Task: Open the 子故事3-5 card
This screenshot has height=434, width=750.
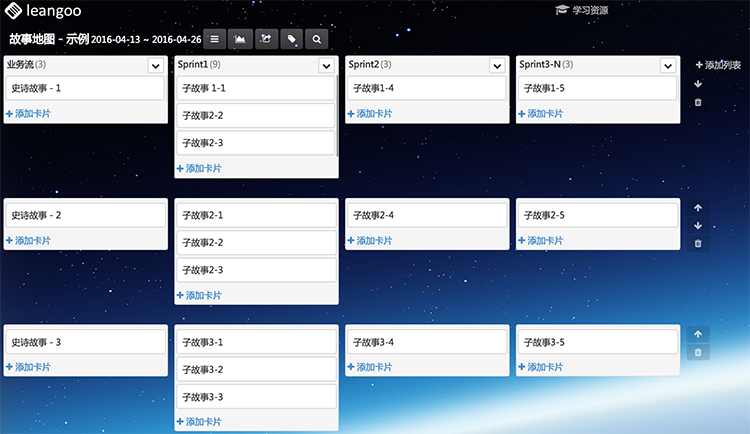Action: click(597, 342)
